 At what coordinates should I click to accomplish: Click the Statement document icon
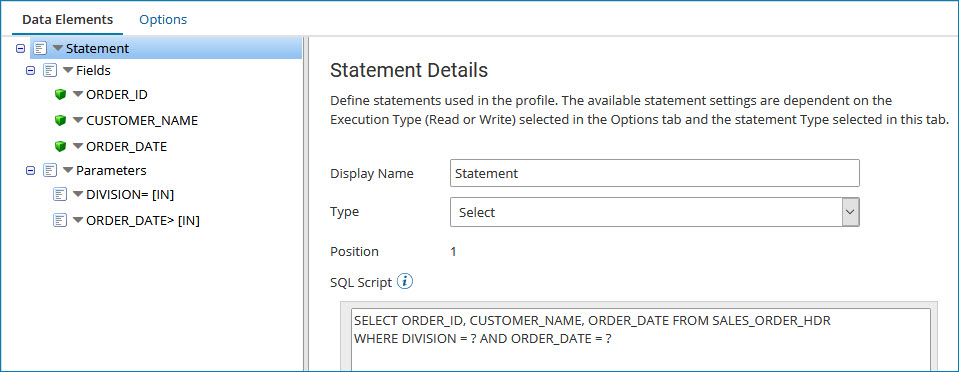(40, 48)
